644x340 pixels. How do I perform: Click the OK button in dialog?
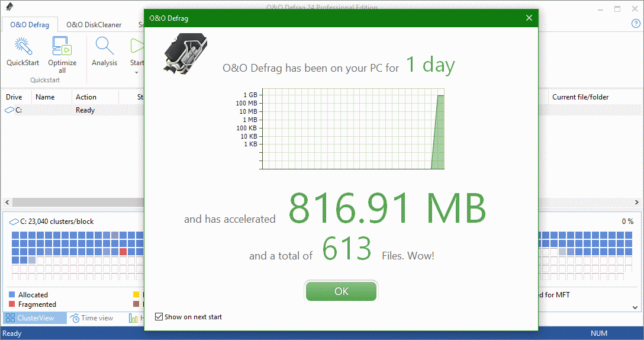[341, 291]
